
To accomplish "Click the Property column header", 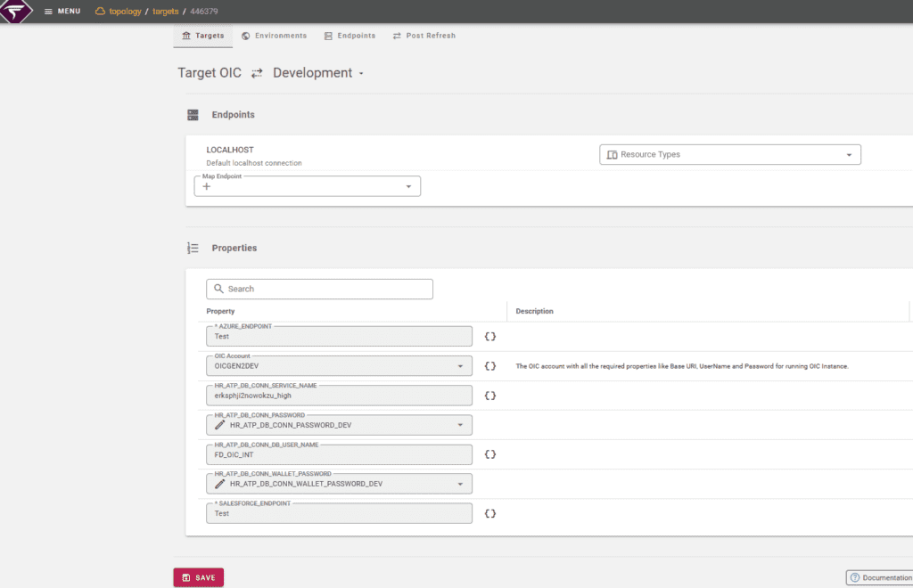I will tap(220, 311).
